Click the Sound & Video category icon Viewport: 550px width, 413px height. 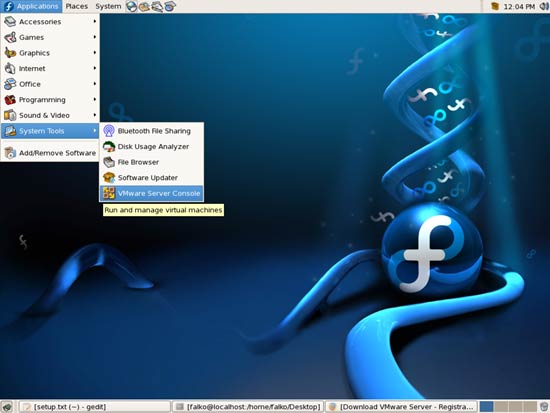(10, 115)
